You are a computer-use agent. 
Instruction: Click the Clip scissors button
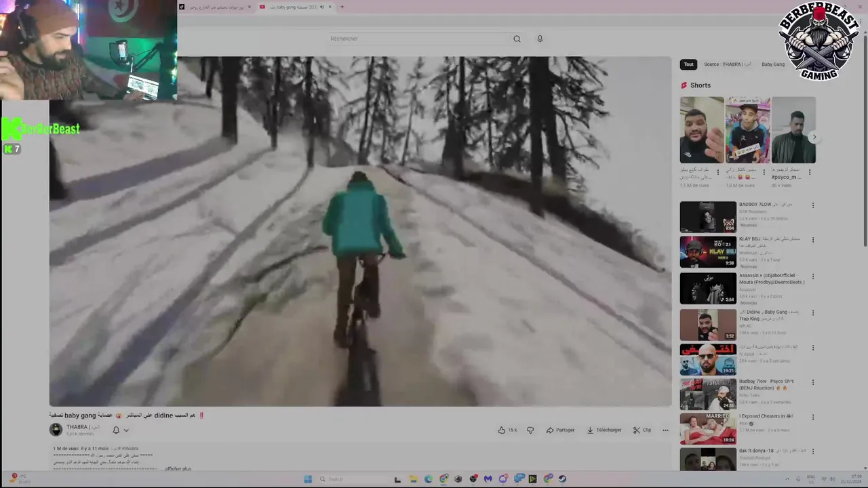642,430
